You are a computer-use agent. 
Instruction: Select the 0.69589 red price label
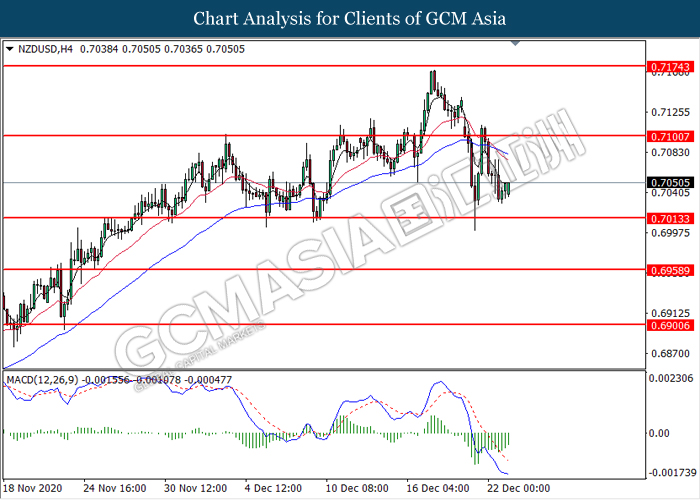pos(671,271)
